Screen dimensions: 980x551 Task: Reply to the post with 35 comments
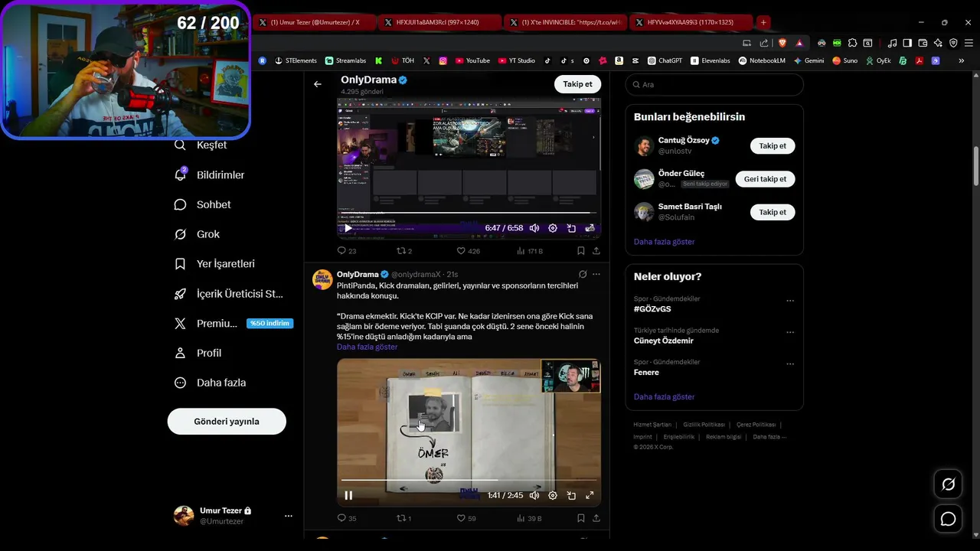tap(347, 518)
